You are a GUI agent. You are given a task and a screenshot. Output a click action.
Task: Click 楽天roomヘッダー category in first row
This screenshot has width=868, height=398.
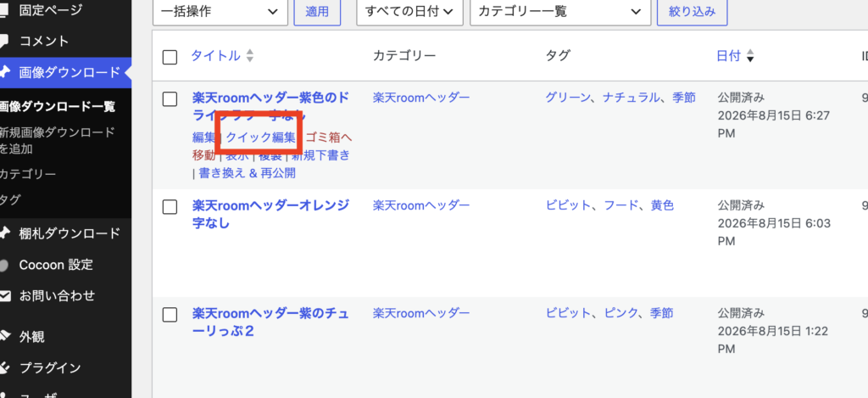(x=421, y=98)
